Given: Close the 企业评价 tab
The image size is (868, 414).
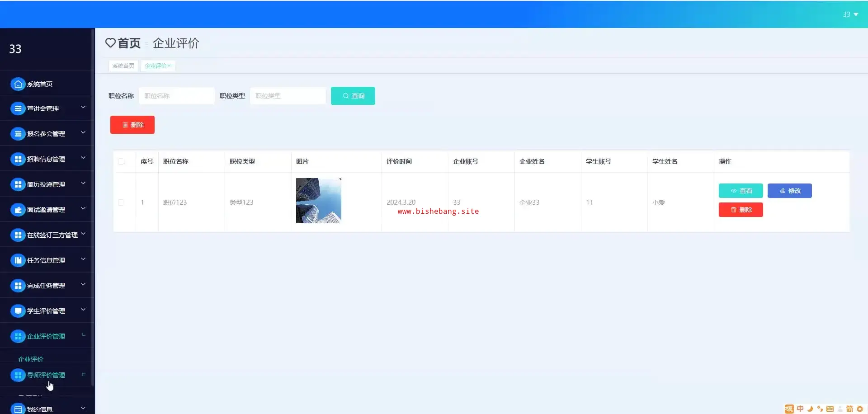Looking at the screenshot, I should pyautogui.click(x=170, y=66).
